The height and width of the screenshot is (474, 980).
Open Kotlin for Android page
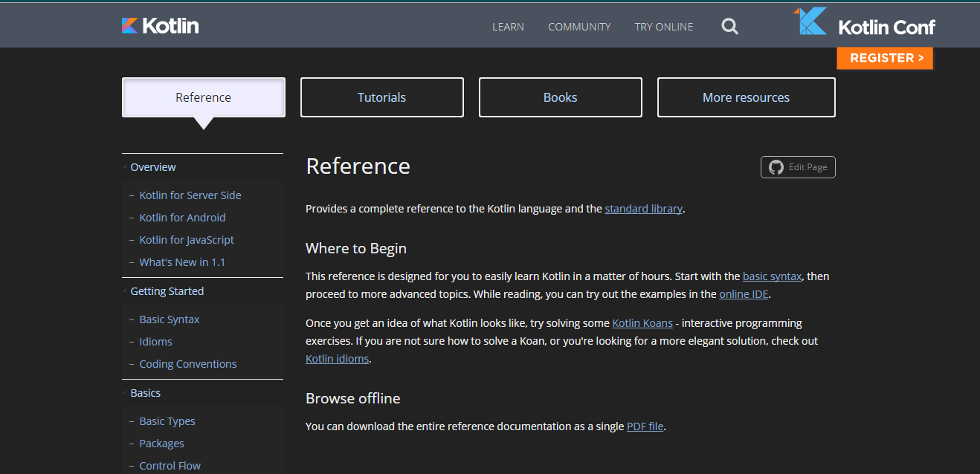[182, 218]
